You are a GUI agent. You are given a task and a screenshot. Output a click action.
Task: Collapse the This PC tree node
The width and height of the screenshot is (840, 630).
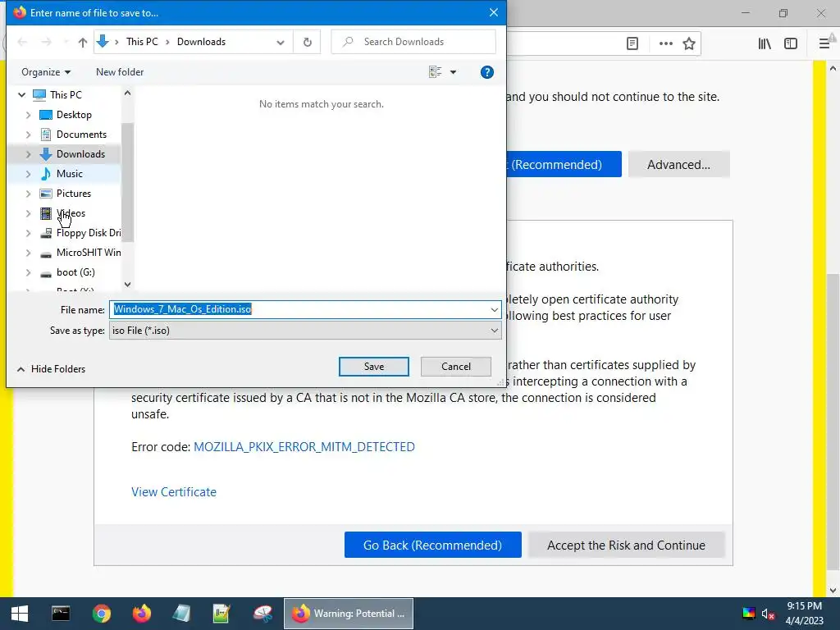coord(22,95)
